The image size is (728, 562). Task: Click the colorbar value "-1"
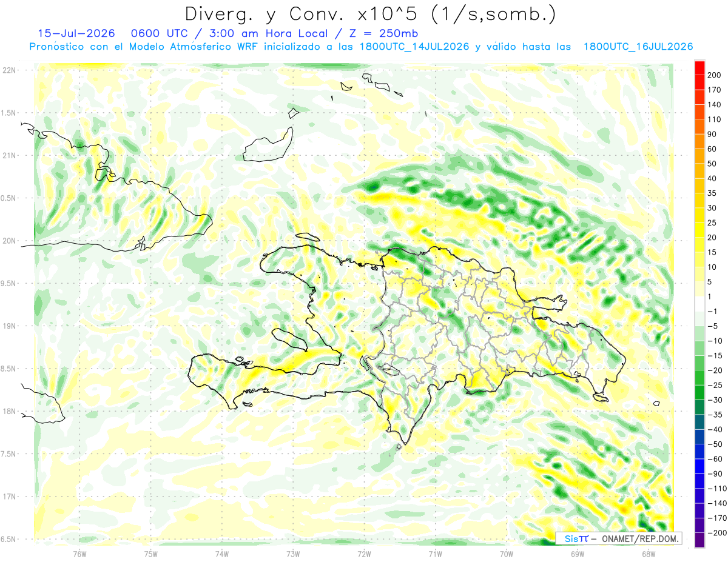[x=713, y=312]
